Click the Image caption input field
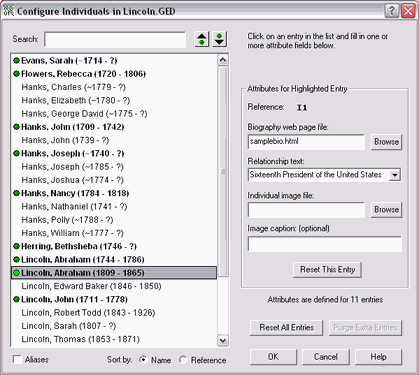 coord(325,244)
